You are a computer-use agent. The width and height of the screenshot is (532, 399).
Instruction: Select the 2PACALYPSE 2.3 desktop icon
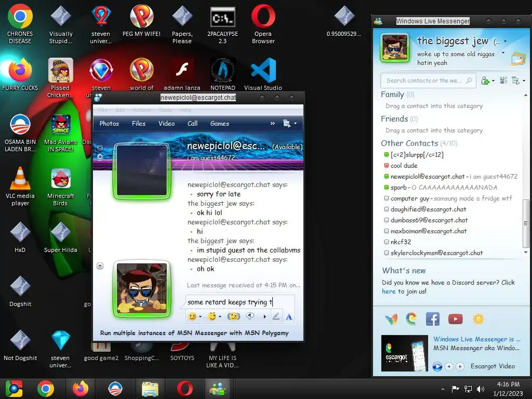(x=222, y=24)
